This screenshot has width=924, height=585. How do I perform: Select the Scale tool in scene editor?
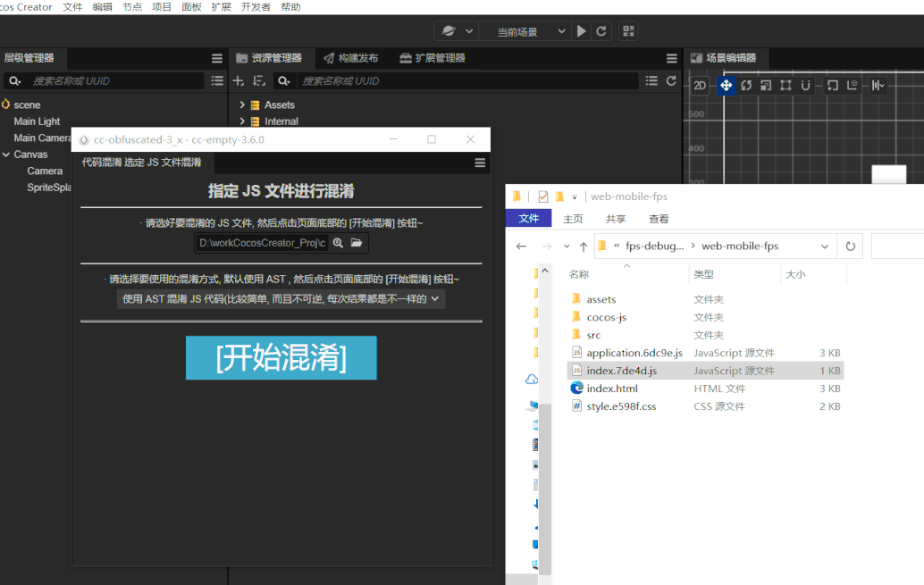point(765,85)
